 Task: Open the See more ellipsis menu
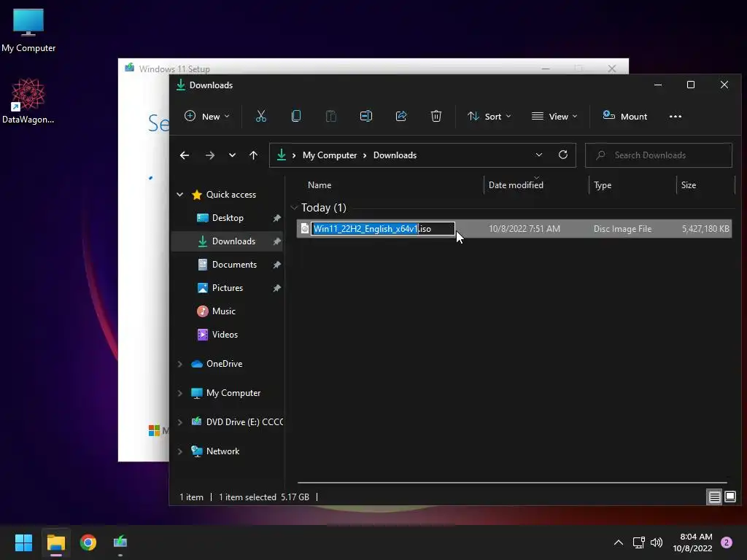(675, 116)
